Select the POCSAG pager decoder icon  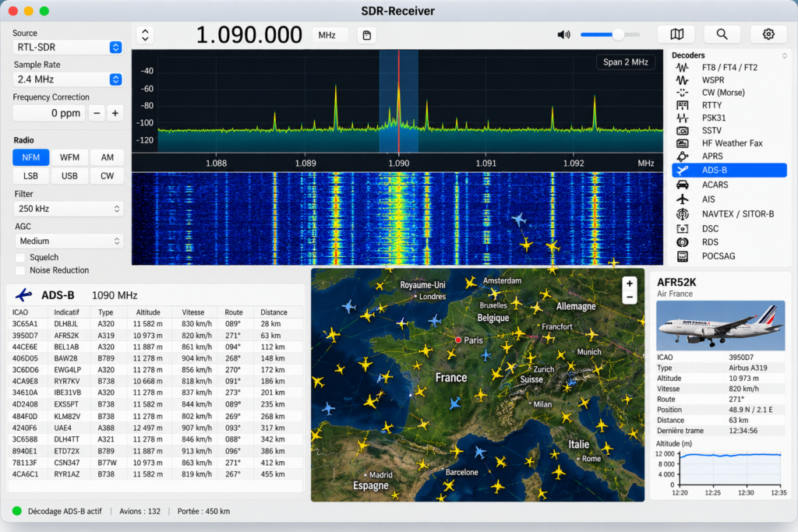pyautogui.click(x=682, y=256)
